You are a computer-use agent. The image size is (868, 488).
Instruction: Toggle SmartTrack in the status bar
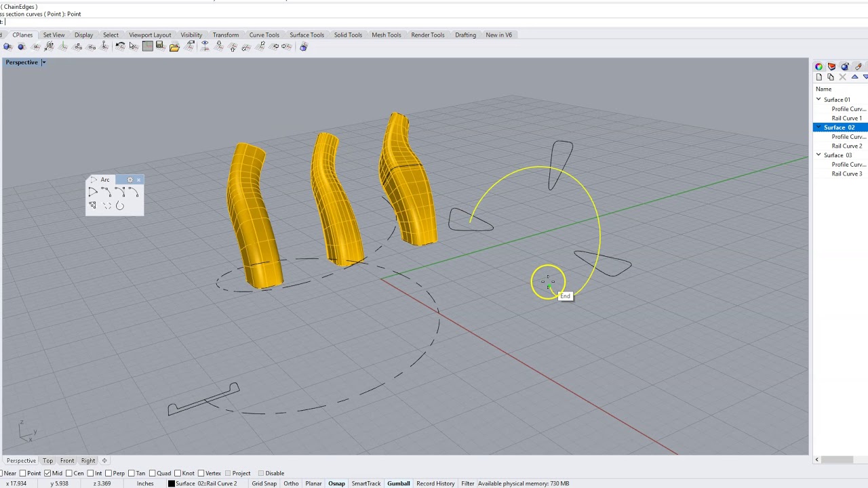click(366, 483)
